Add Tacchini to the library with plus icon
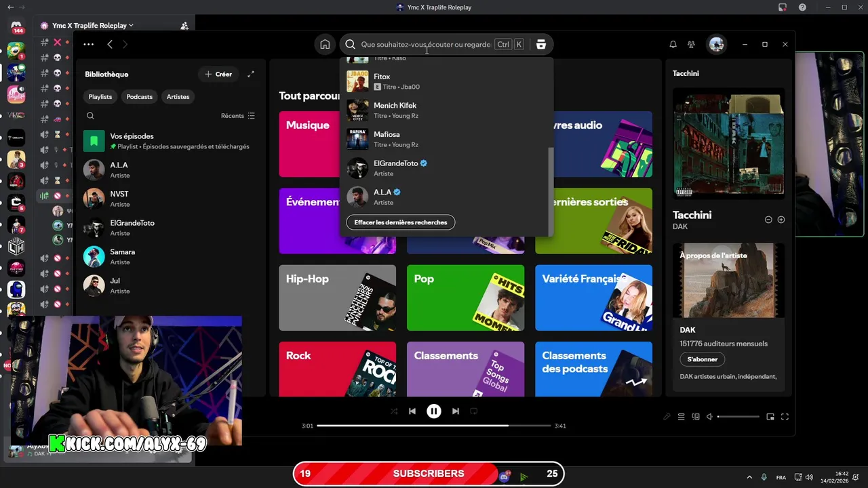Image resolution: width=868 pixels, height=488 pixels. (781, 220)
